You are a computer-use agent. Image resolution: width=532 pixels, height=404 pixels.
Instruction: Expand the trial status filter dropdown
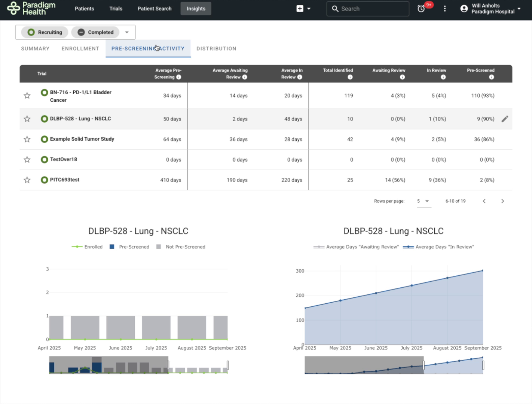click(x=127, y=32)
